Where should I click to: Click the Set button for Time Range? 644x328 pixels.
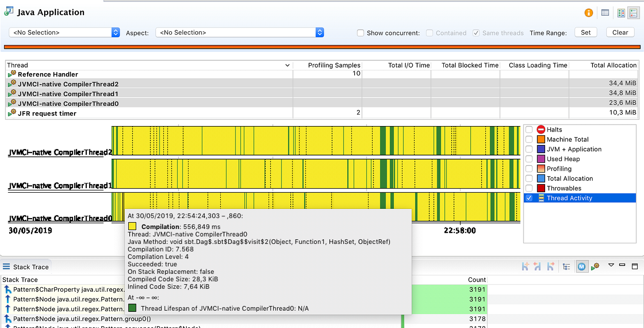pos(586,32)
